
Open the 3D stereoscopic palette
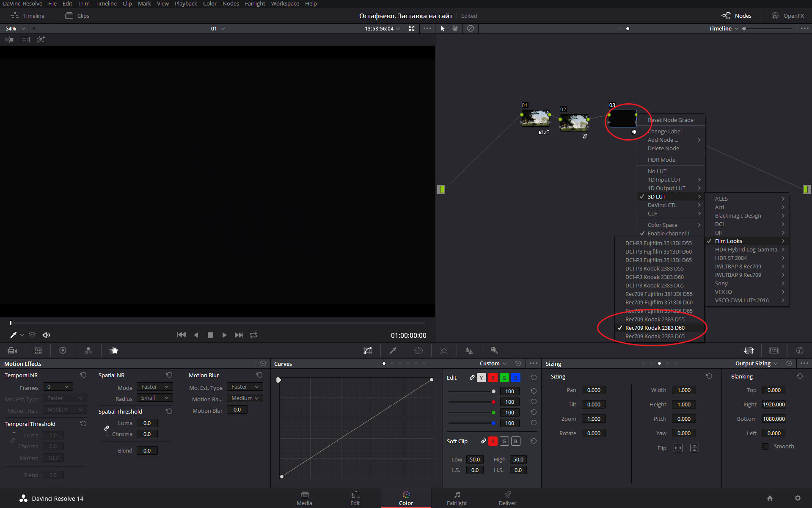tap(774, 351)
